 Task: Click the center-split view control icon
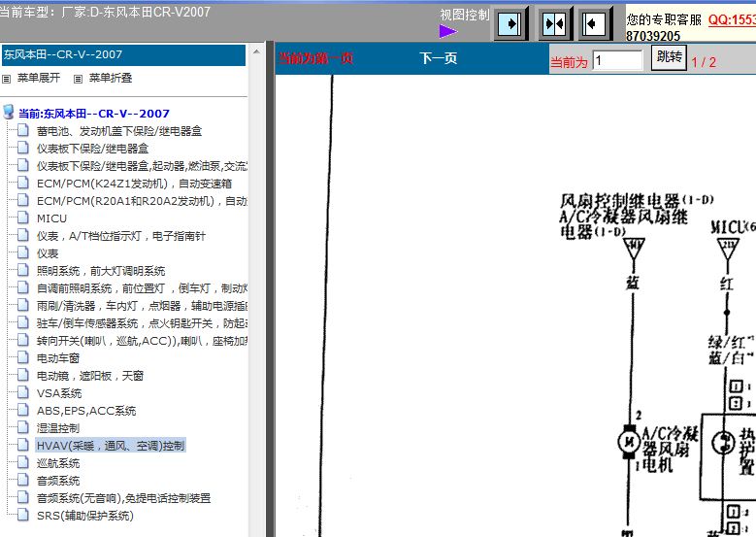554,23
